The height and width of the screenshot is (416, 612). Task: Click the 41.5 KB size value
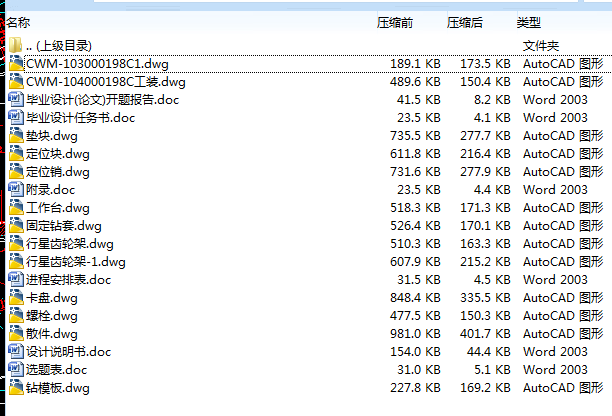point(419,100)
